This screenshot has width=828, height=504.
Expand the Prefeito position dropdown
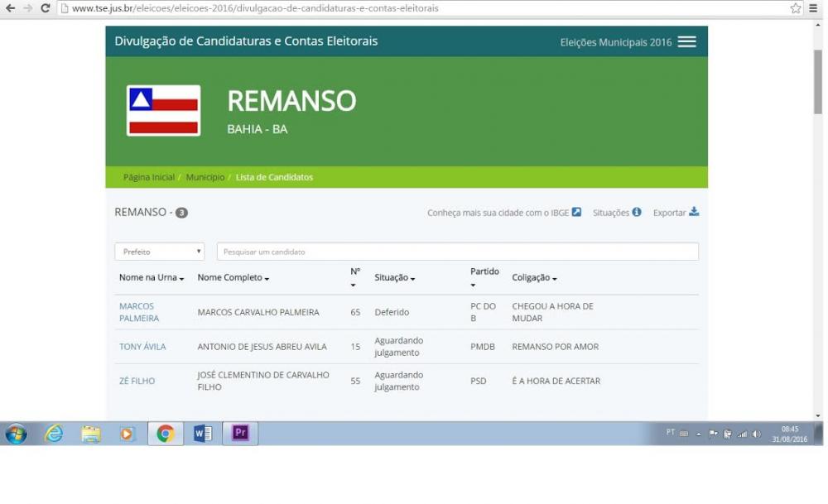[x=159, y=252]
